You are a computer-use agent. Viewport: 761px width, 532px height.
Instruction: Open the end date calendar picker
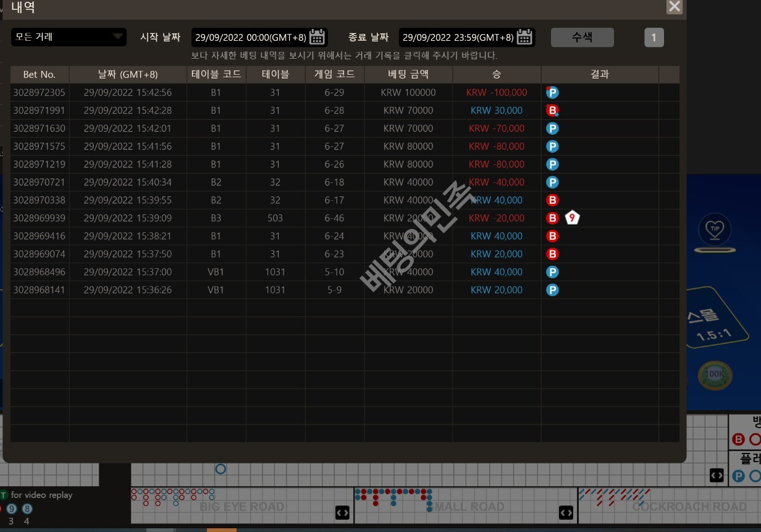click(524, 37)
